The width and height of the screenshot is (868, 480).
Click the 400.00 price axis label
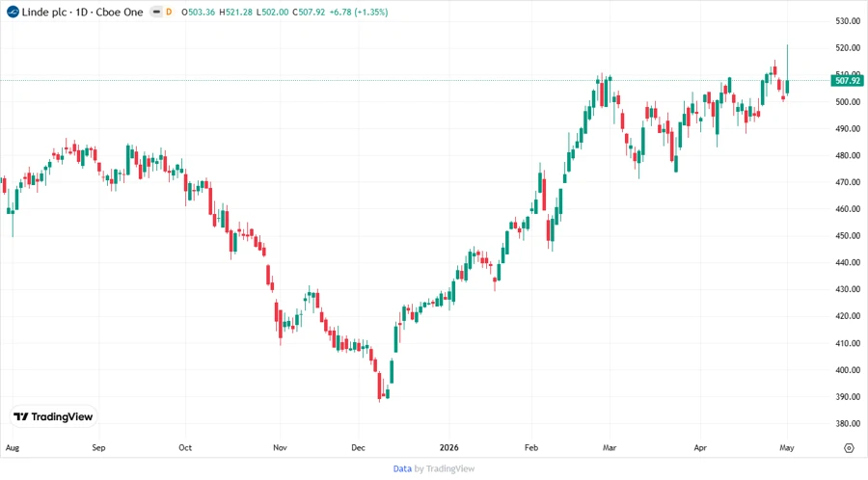848,370
